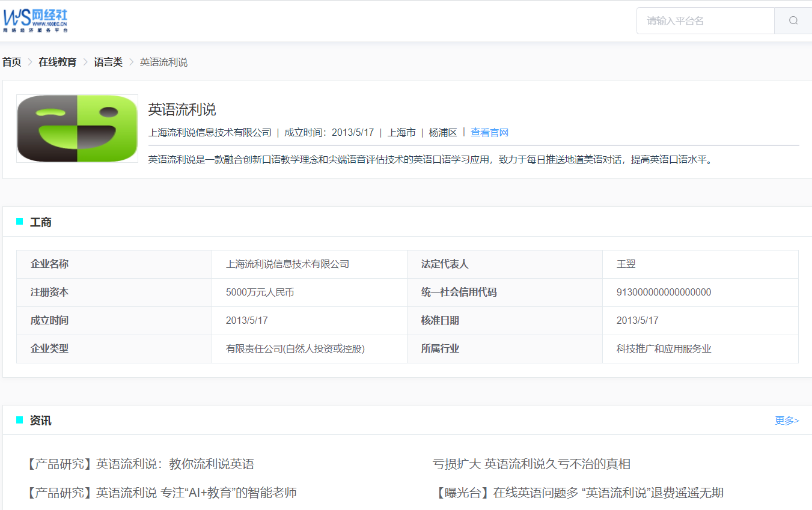Viewport: 812px width, 510px height.
Task: Click 有限责任公司(自然人投资或控股) value
Action: (295, 349)
